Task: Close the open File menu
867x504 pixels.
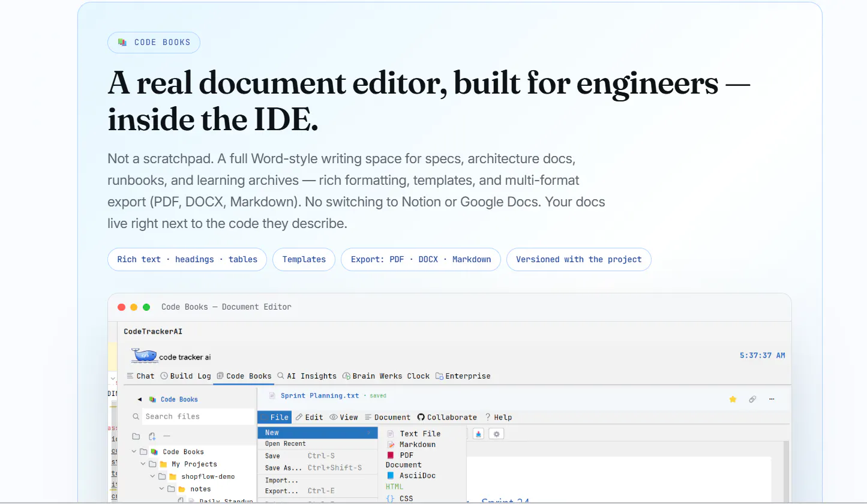Action: 275,418
